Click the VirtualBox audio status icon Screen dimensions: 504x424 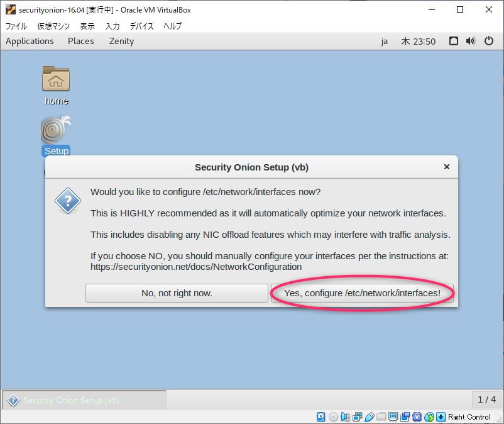(345, 416)
